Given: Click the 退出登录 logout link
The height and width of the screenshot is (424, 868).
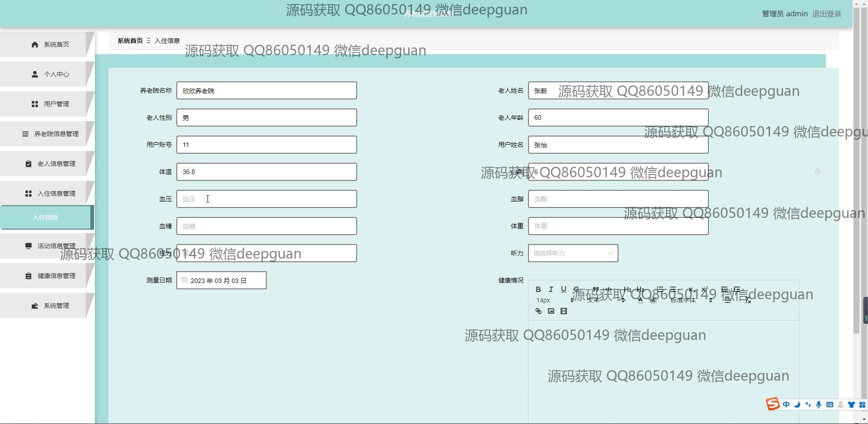Looking at the screenshot, I should (826, 14).
